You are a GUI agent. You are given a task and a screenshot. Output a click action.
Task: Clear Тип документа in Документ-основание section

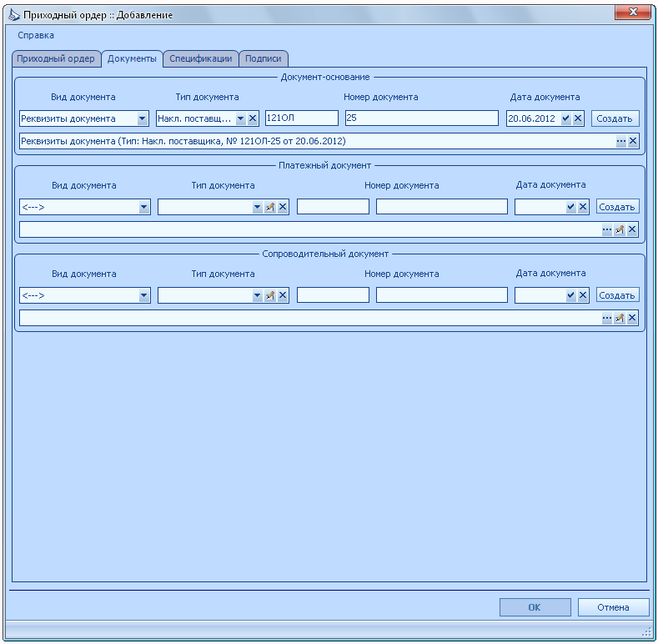point(253,118)
